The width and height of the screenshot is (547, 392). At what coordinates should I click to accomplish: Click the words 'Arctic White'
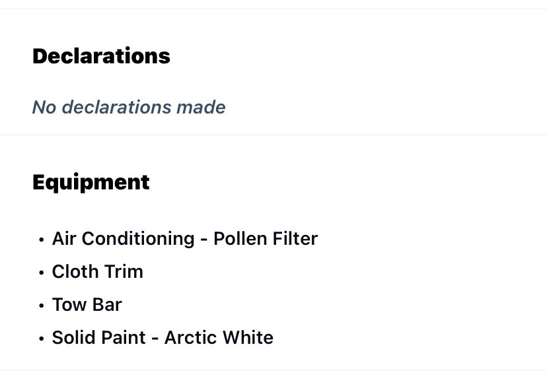pyautogui.click(x=219, y=337)
